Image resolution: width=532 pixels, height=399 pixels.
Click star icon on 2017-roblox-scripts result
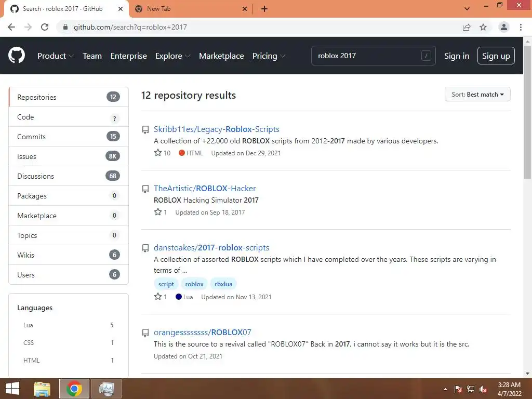158,297
